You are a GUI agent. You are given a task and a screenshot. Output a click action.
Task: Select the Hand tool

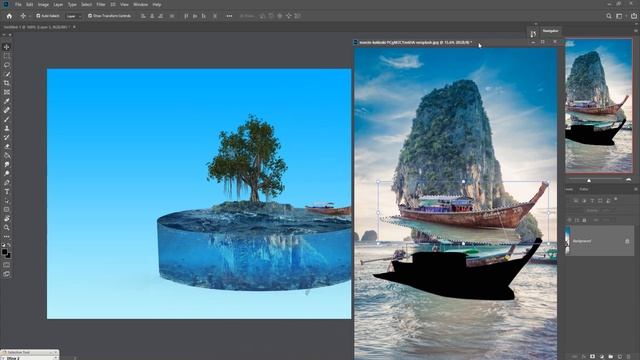tap(7, 218)
